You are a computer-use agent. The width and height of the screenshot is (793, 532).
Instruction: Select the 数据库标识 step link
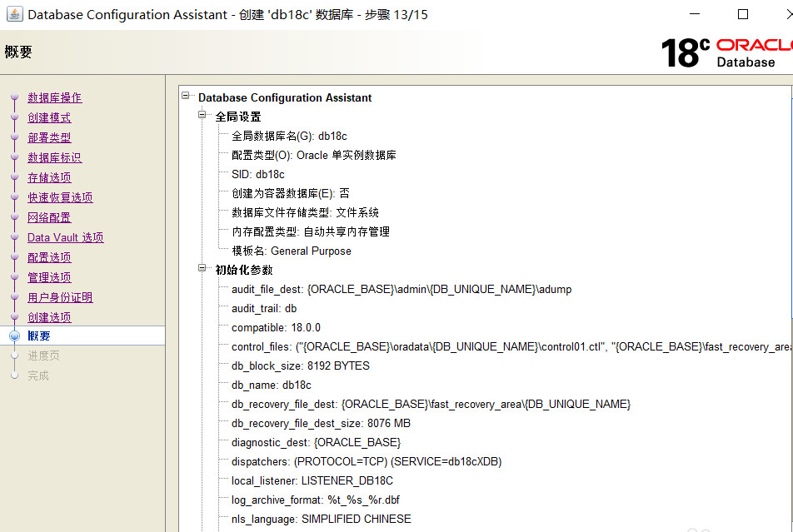tap(54, 157)
